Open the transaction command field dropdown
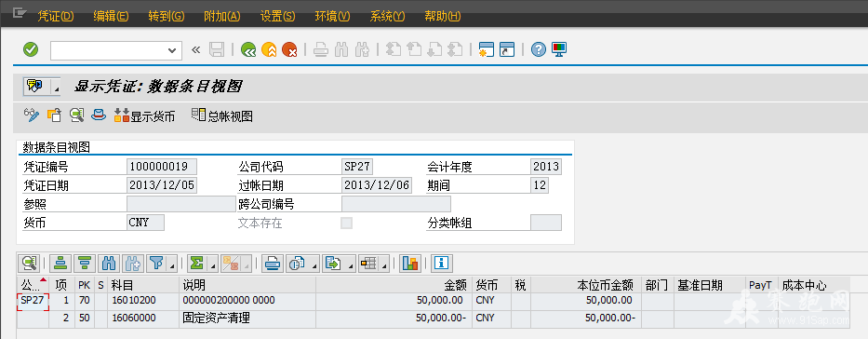This screenshot has height=339, width=868. (x=171, y=50)
